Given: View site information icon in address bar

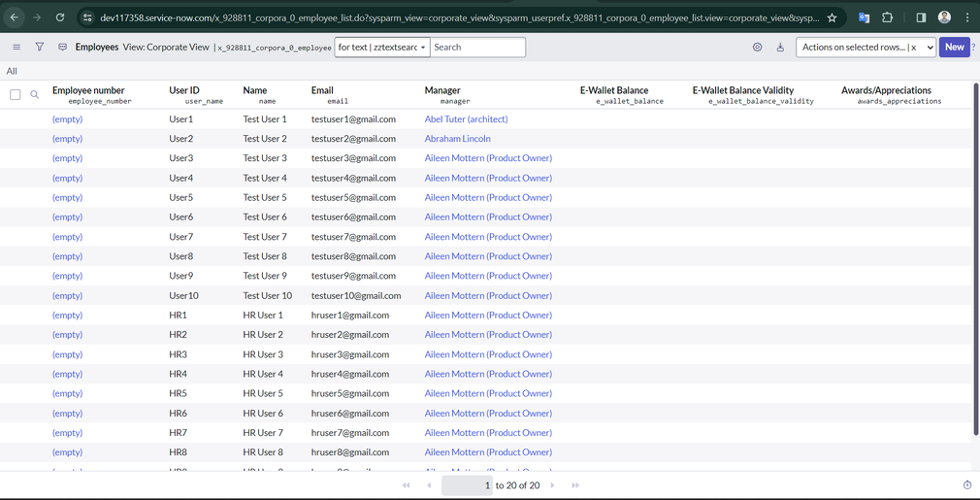Looking at the screenshot, I should (x=87, y=17).
